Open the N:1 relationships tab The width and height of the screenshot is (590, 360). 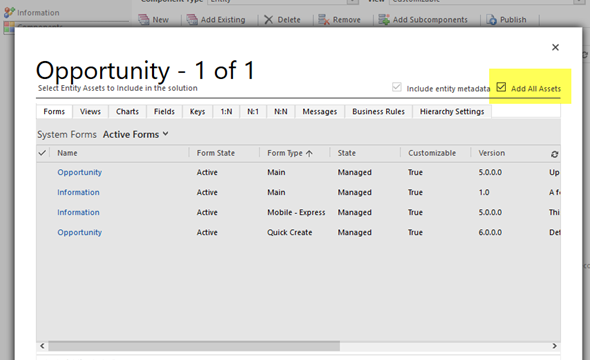253,112
